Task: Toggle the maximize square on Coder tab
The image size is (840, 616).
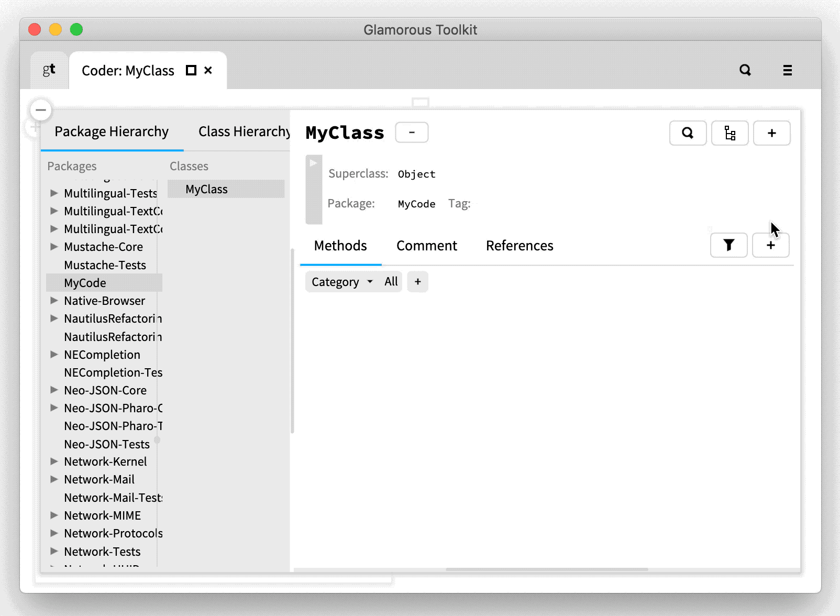Action: pyautogui.click(x=191, y=70)
